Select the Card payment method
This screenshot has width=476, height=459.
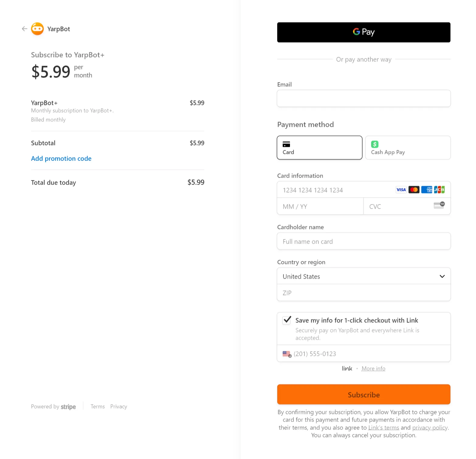tap(319, 148)
